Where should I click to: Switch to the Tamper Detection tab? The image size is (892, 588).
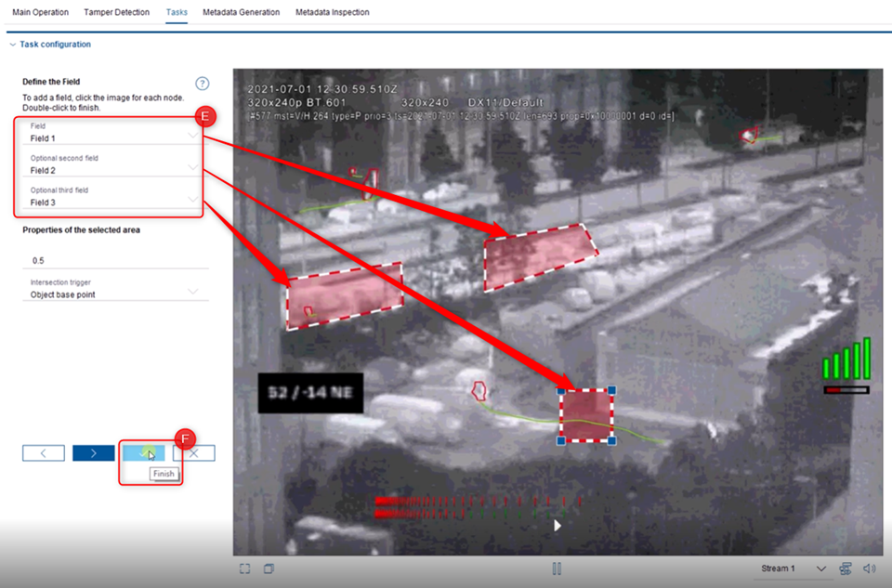[x=116, y=12]
